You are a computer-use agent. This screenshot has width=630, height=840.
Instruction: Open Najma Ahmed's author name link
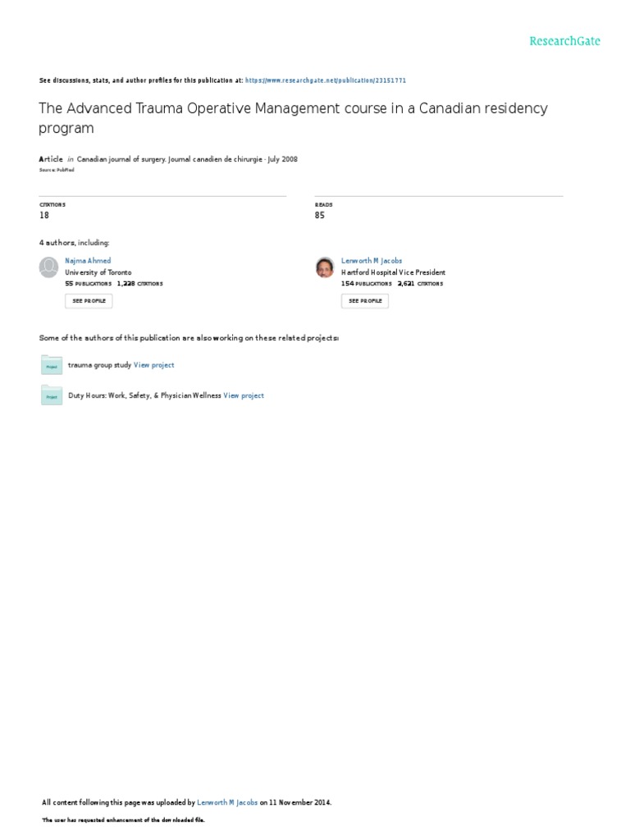88,261
